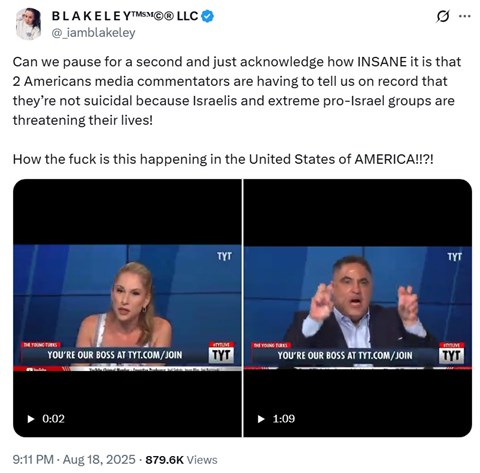
Task: Play the left video at 0:02
Action: [x=31, y=419]
